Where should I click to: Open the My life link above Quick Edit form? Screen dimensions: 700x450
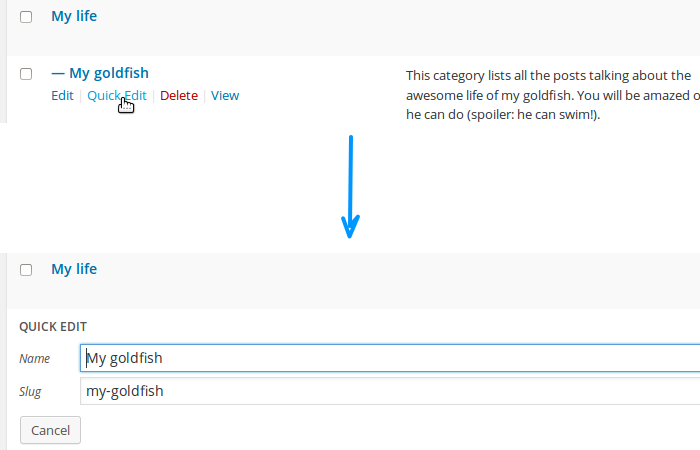(74, 269)
